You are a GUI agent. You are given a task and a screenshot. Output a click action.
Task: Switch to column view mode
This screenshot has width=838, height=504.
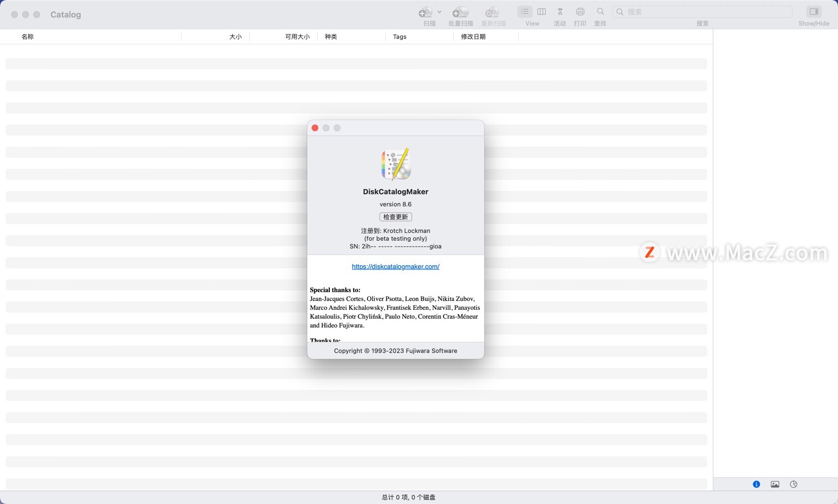click(541, 11)
